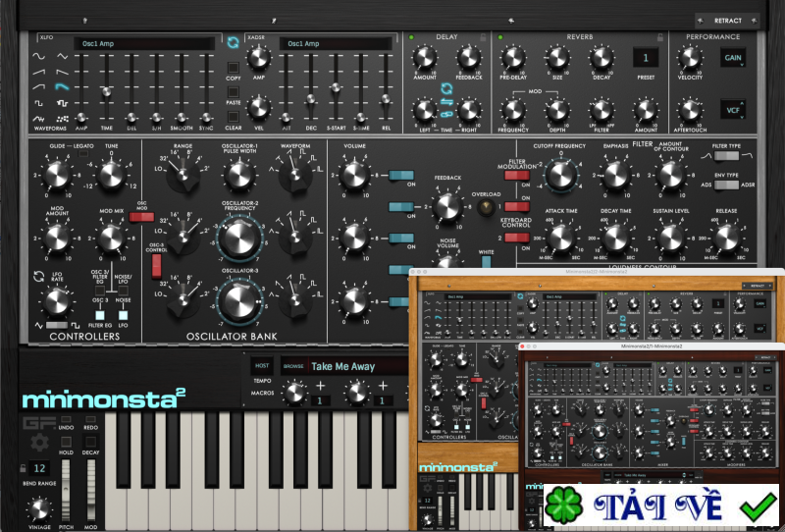This screenshot has width=785, height=532.
Task: Toggle Keyboard Control switch 2
Action: tap(517, 238)
